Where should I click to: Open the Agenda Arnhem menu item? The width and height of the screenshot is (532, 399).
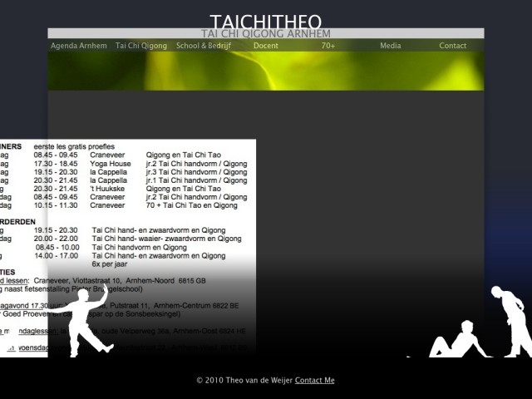(x=78, y=46)
